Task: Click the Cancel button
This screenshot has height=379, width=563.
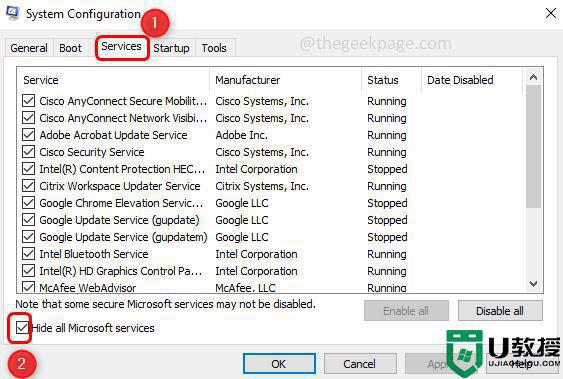Action: pos(359,364)
